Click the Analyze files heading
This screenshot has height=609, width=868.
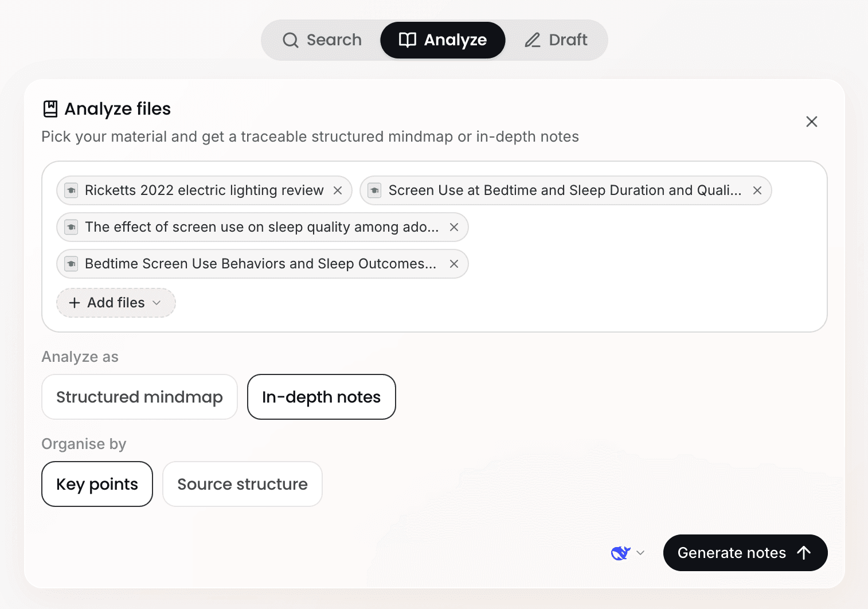(x=118, y=109)
